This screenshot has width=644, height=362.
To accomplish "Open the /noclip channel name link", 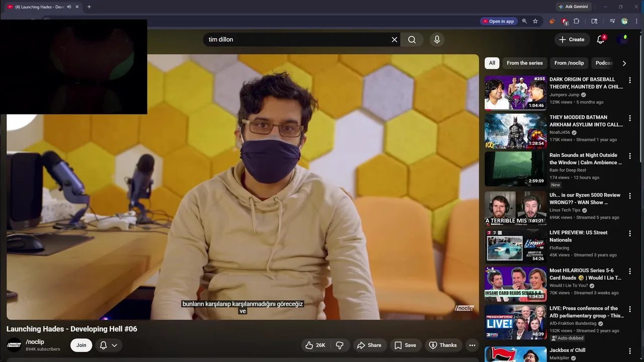I will [35, 342].
